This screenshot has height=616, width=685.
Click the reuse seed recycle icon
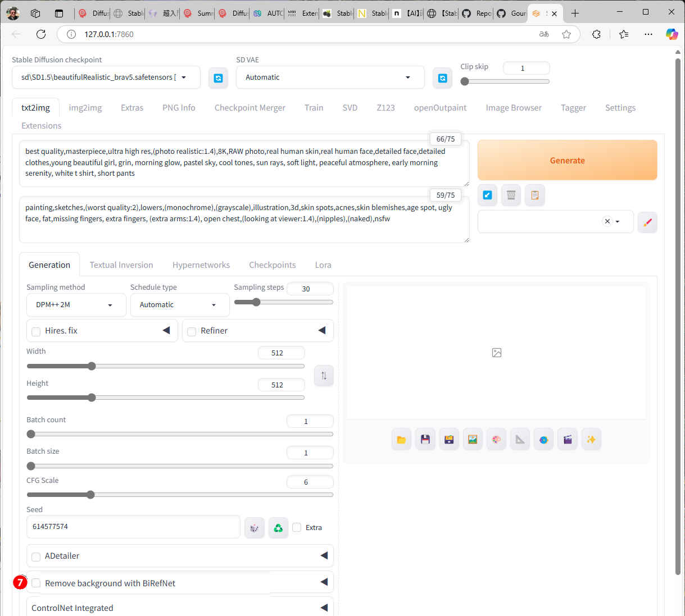coord(278,528)
